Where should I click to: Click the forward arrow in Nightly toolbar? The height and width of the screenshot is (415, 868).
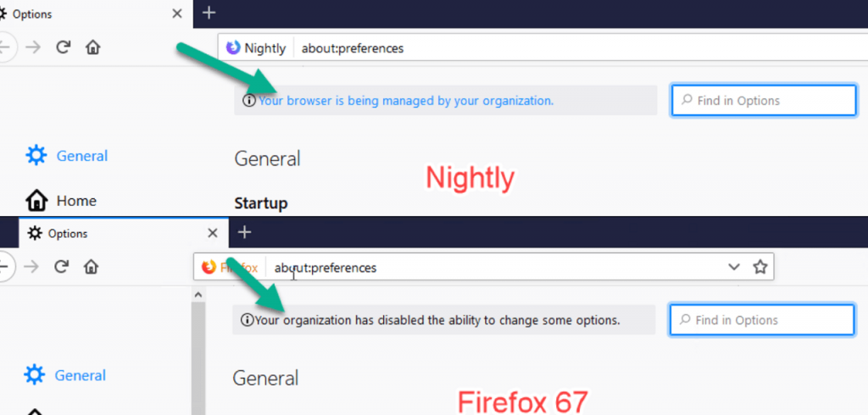[x=34, y=47]
